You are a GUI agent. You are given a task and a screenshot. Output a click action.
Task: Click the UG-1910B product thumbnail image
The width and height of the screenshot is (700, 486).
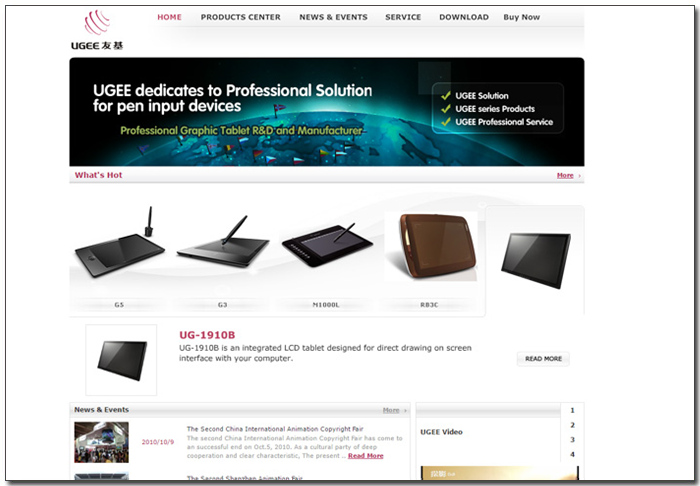tap(121, 360)
